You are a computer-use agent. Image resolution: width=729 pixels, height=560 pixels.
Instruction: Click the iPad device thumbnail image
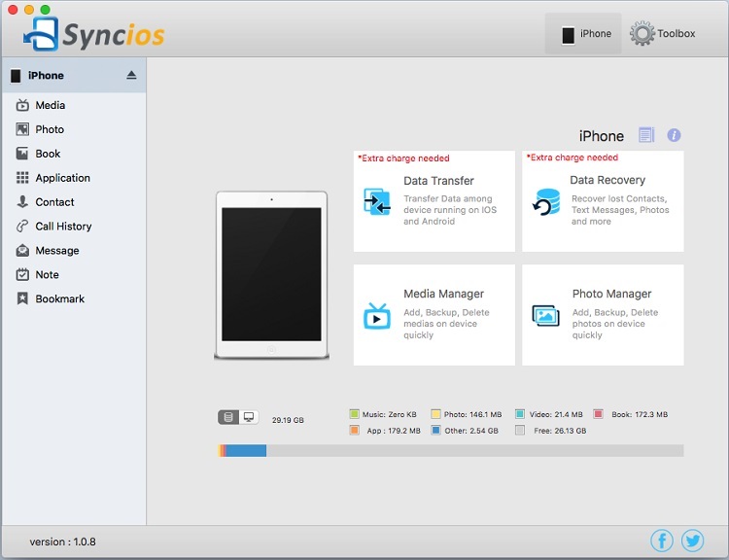[x=271, y=275]
